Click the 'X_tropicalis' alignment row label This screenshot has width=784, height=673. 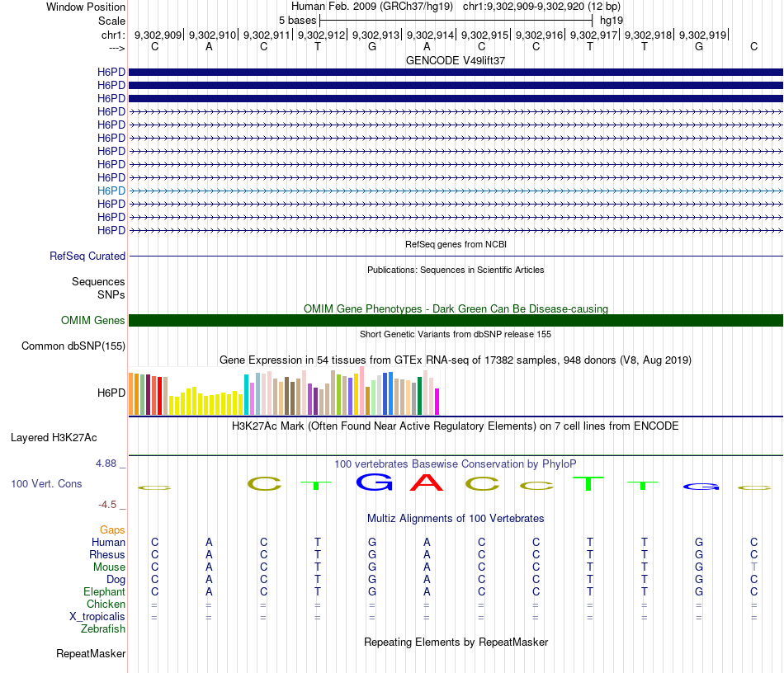click(x=97, y=617)
